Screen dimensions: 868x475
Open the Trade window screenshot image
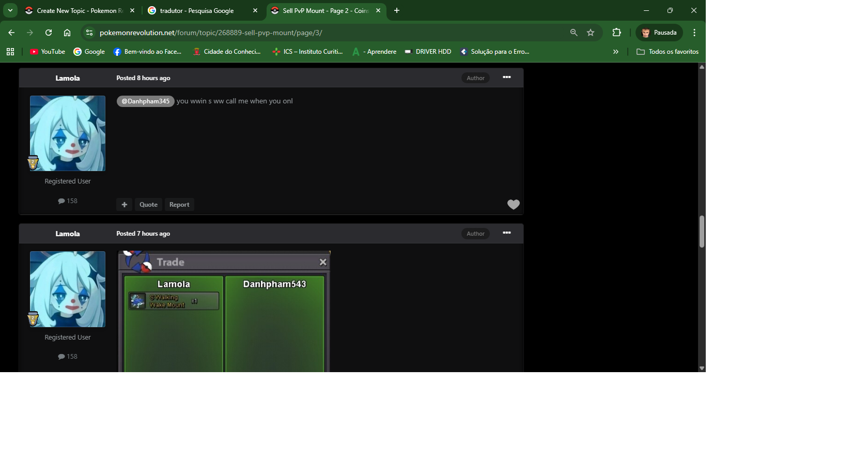[224, 311]
